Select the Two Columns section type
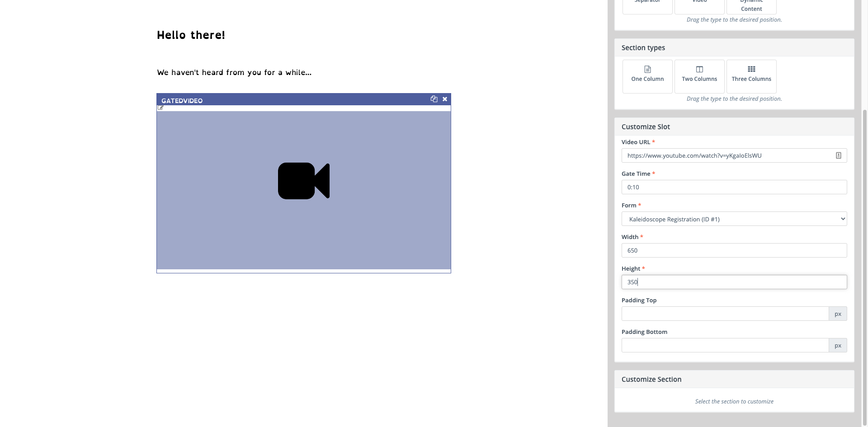Image resolution: width=868 pixels, height=427 pixels. pos(699,76)
